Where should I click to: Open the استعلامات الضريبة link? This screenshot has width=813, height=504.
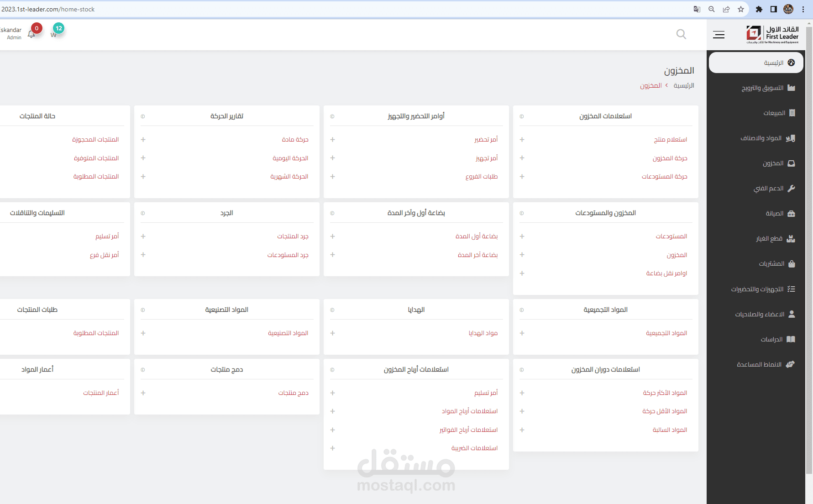(x=474, y=448)
